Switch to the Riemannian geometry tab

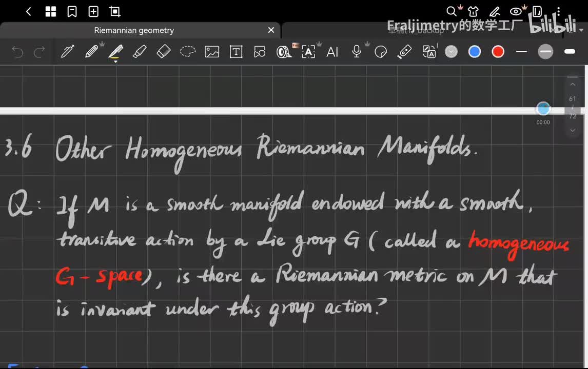(x=134, y=30)
